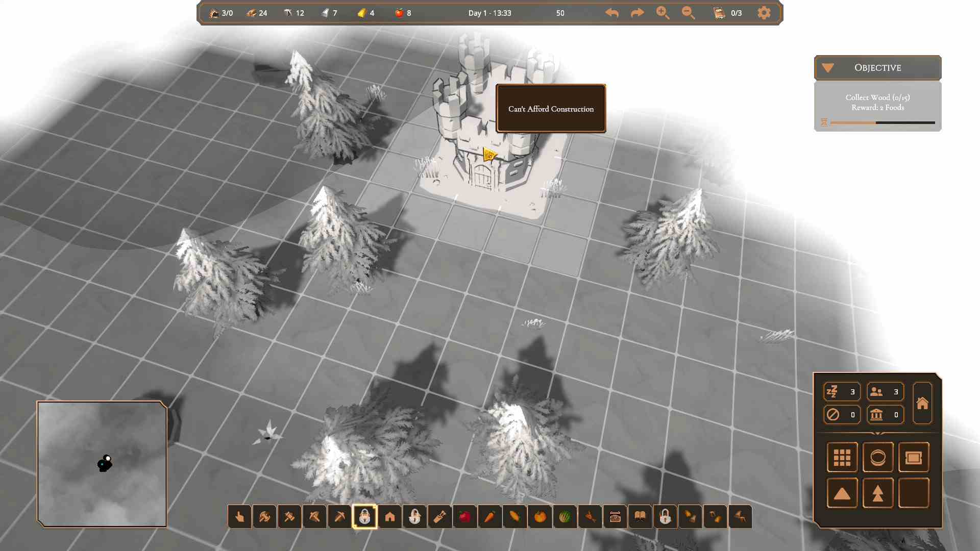980x551 pixels.
Task: Collapse the Objective panel arrow
Action: pos(828,68)
